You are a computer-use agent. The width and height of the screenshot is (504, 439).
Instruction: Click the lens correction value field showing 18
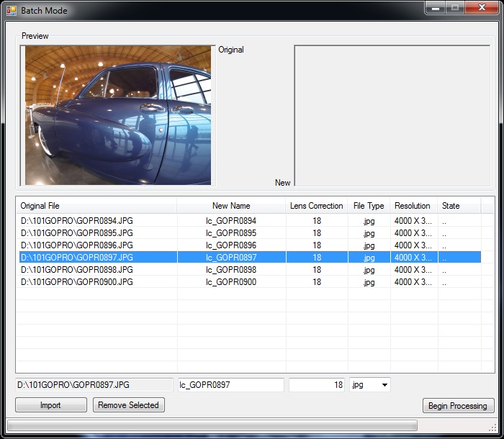click(x=317, y=385)
